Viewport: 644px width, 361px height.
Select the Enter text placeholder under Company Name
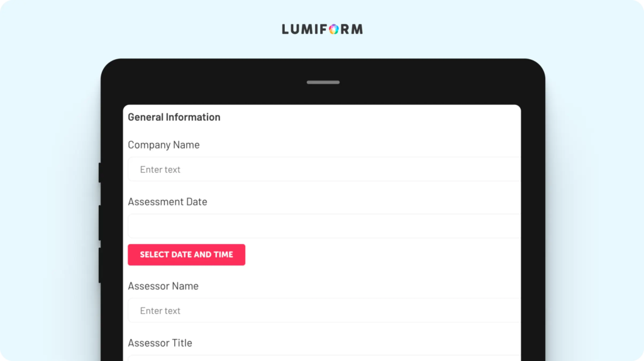tap(160, 170)
